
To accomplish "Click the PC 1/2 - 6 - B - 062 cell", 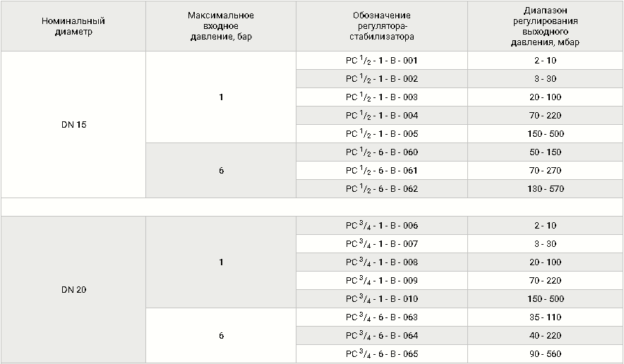I will click(382, 188).
